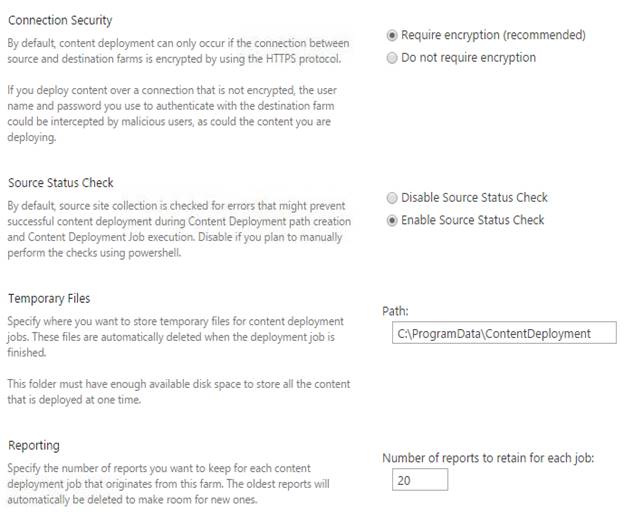Click the "Path:" field label
Image resolution: width=624 pixels, height=526 pixels.
[x=394, y=312]
